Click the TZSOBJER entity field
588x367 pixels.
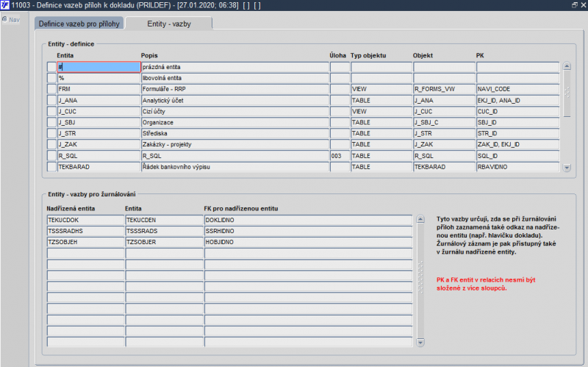[x=164, y=242]
